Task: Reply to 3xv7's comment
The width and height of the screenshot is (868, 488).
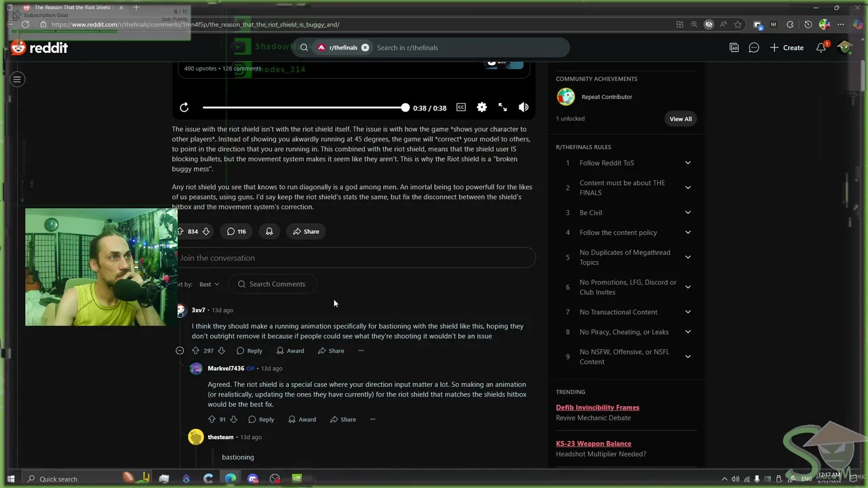Action: coord(250,351)
